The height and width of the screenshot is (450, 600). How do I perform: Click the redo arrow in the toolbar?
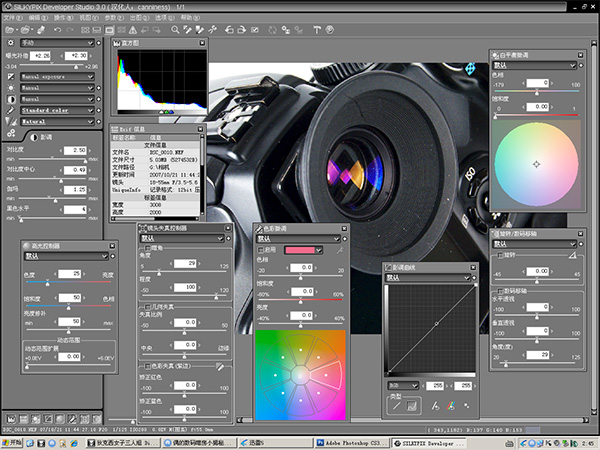pos(70,29)
